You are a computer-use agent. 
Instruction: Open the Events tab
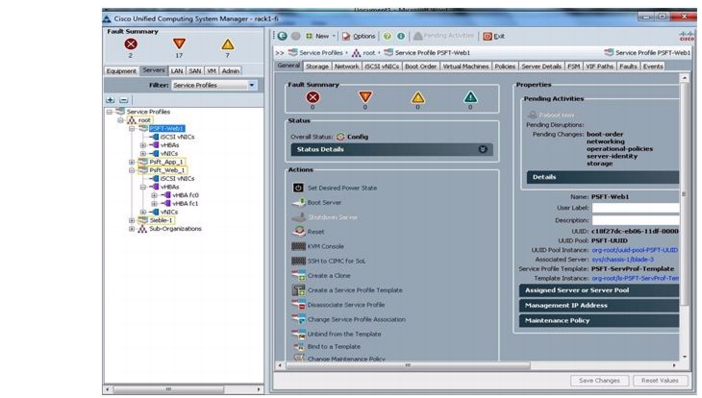pos(653,66)
